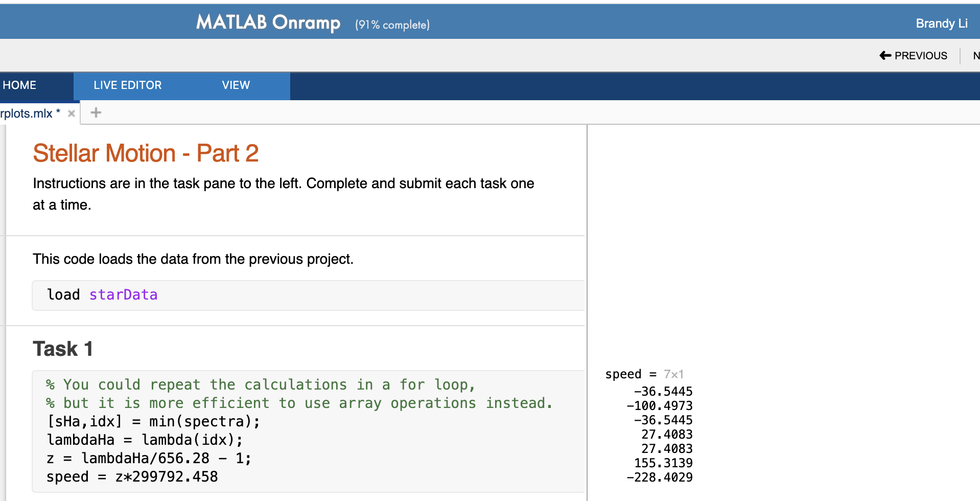Close the rplots.mlx tab with its X icon
The image size is (980, 501).
71,113
